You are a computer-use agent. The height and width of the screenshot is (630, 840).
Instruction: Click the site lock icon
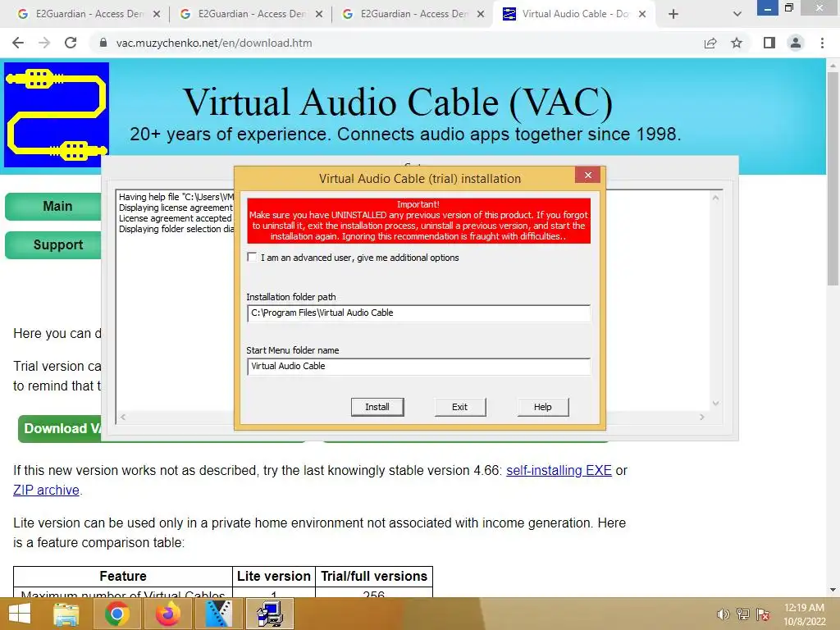(103, 43)
